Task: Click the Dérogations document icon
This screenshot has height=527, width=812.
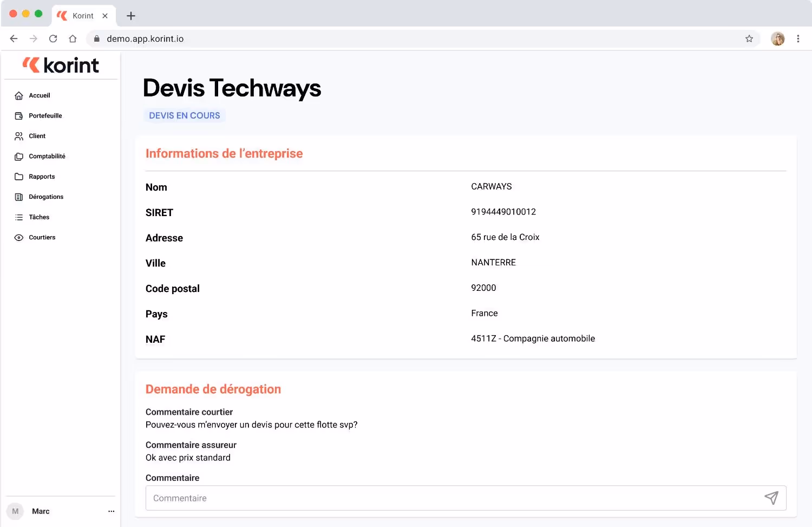Action: [x=19, y=197]
